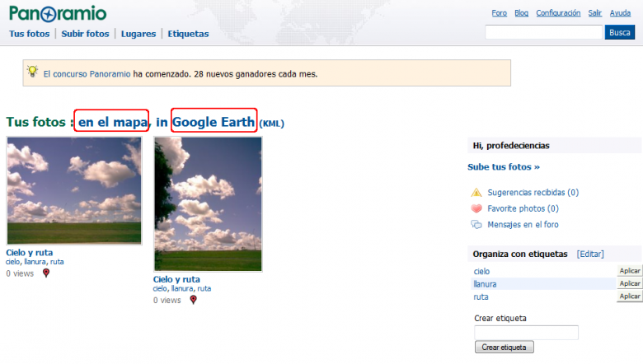The image size is (643, 364).
Task: Open the El concurso Panoramio link
Action: 87,74
